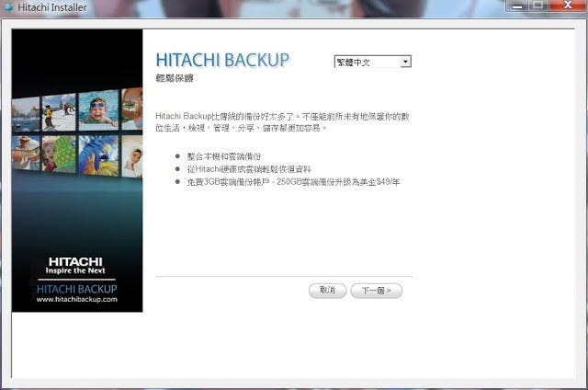Click the www.hitachibackup.com text in sidebar
Viewport: 588px width, 390px height.
(x=77, y=300)
